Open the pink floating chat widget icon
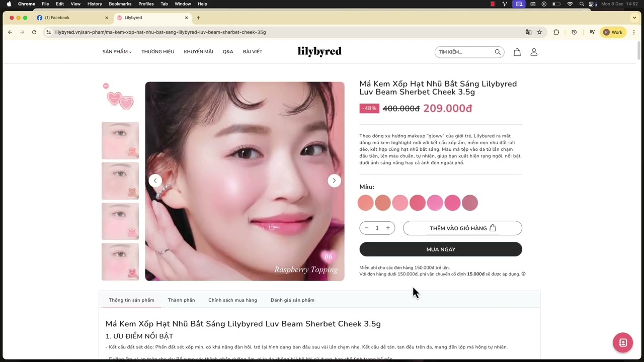Image resolution: width=644 pixels, height=362 pixels. click(x=623, y=343)
